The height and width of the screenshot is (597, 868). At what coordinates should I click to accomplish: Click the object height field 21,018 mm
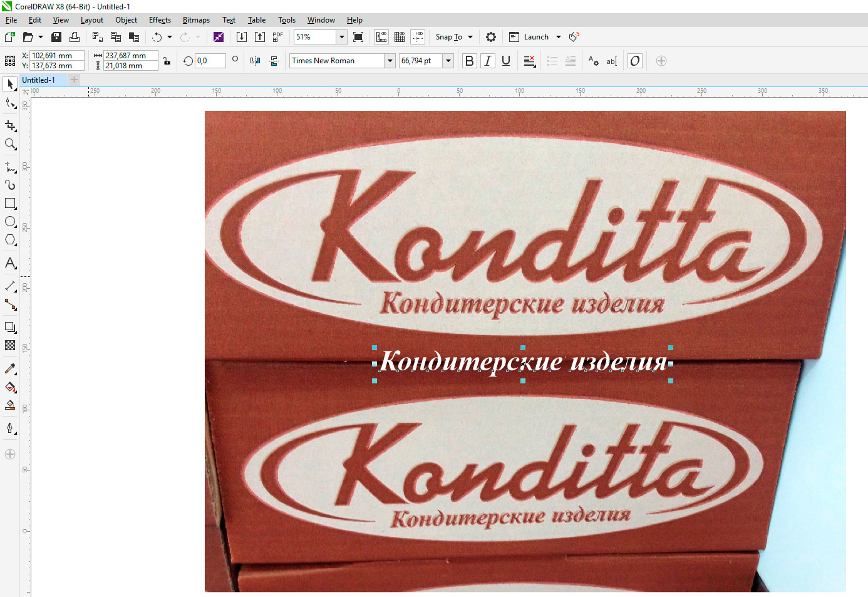pos(131,66)
